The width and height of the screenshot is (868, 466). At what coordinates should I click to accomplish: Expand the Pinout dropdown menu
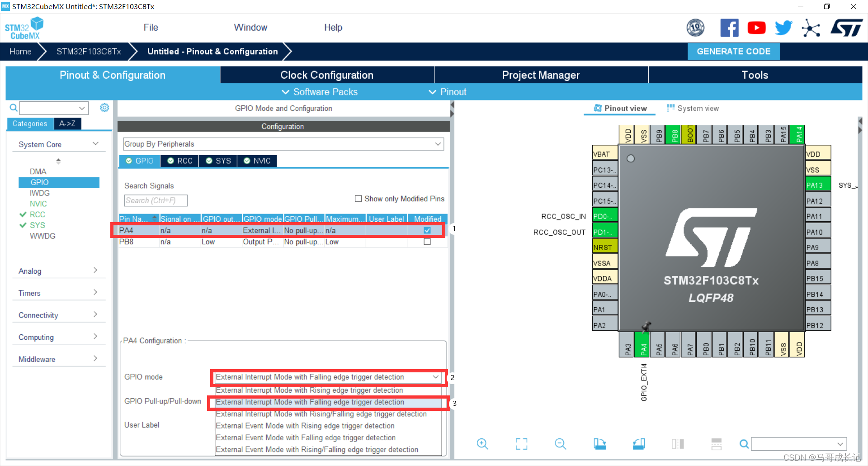448,92
